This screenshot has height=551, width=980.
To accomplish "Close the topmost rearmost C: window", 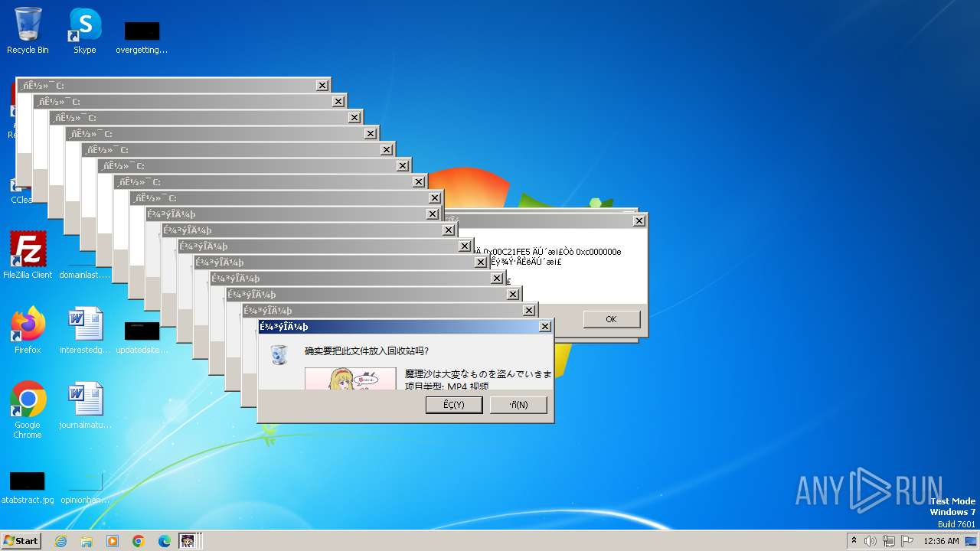I will (x=322, y=86).
